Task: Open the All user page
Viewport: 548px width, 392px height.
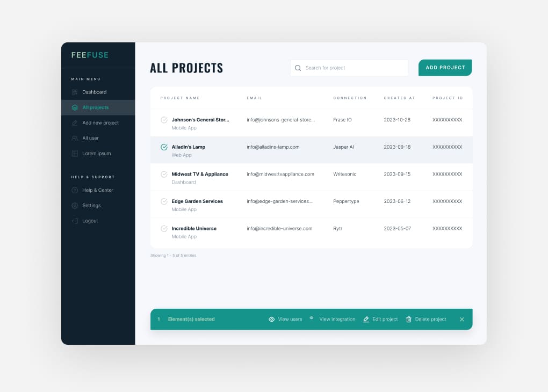Action: (98, 139)
